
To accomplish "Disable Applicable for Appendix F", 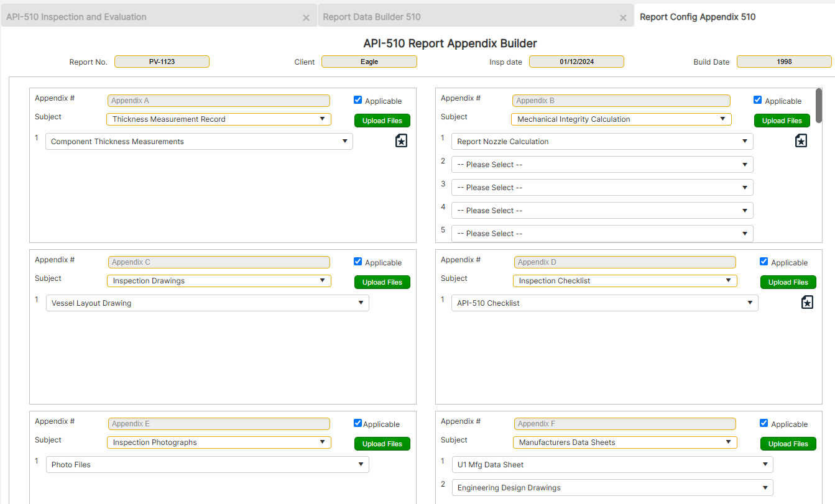I will pos(763,423).
